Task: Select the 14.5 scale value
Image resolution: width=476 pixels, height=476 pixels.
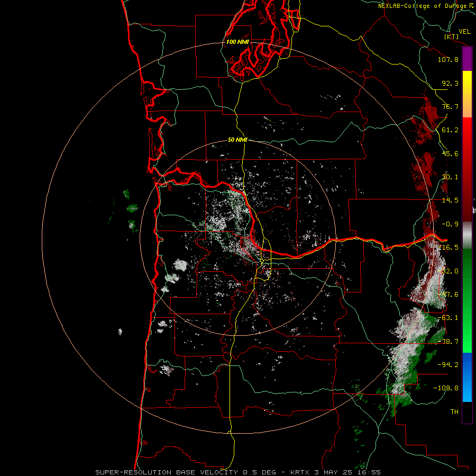Action: (450, 200)
